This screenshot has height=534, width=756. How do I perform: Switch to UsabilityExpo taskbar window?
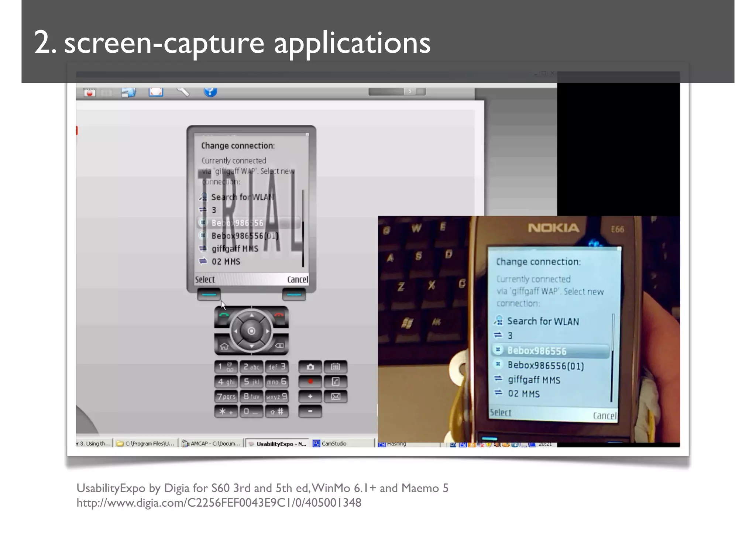(277, 444)
